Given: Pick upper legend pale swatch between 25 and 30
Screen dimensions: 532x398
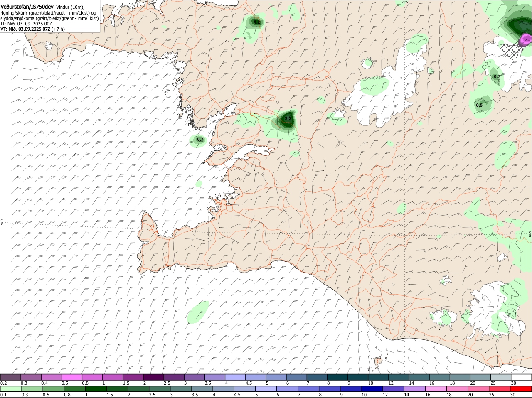Looking at the screenshot, I should pos(501,377).
